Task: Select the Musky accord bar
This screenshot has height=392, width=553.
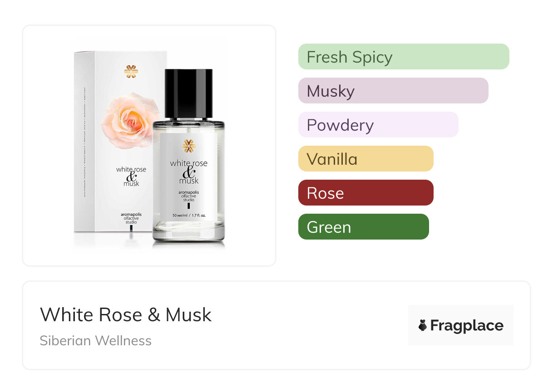Action: point(393,91)
